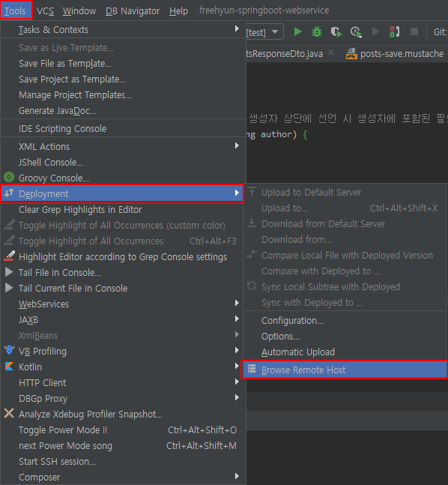448x485 pixels.
Task: Expand the [test] run configuration dropdown
Action: tap(274, 32)
